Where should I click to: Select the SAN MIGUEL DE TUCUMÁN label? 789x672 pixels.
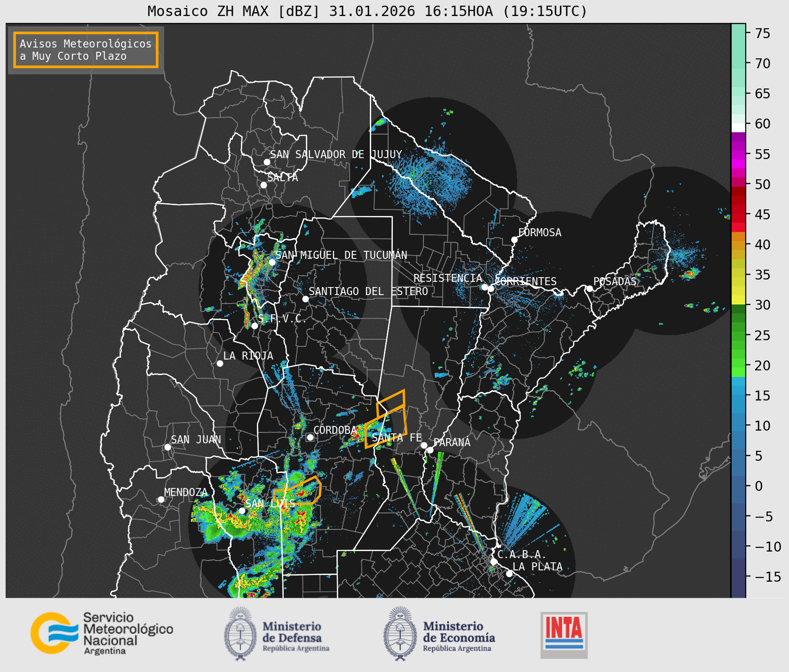click(x=341, y=255)
